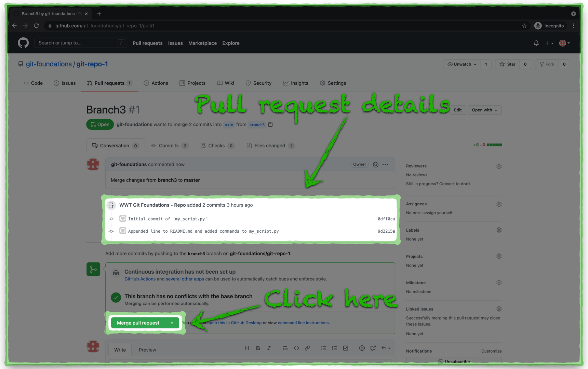Reload the page in browser toolbar
The width and height of the screenshot is (588, 369).
(x=37, y=26)
